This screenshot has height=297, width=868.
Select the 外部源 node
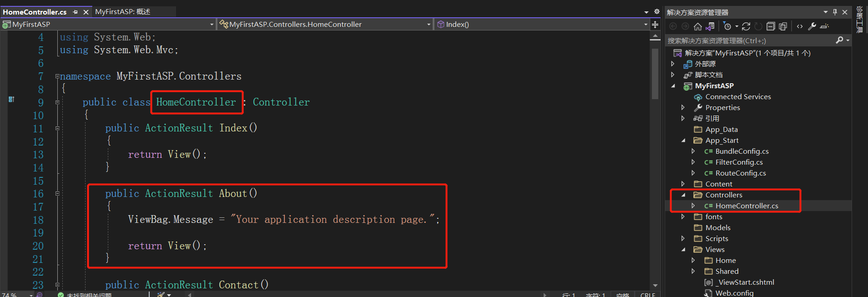tap(705, 64)
